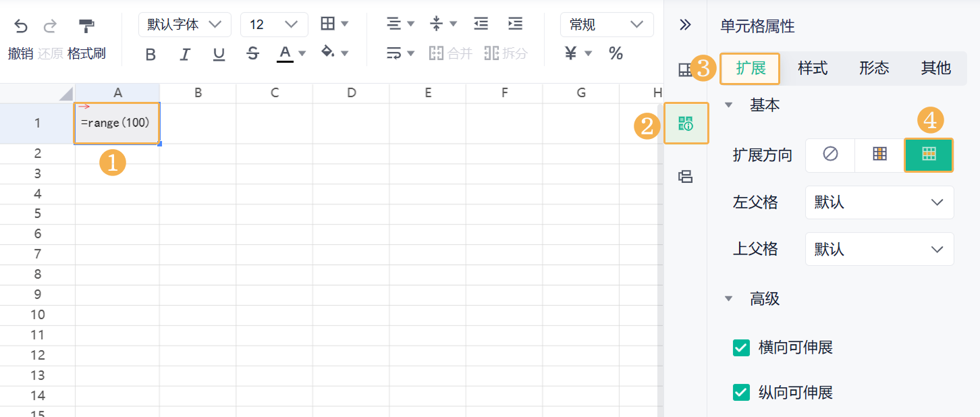Collapse the 高级 section
The width and height of the screenshot is (980, 417).
click(x=729, y=298)
